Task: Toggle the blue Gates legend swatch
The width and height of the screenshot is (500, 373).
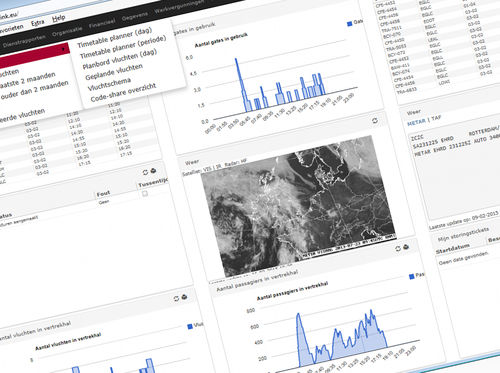Action: [350, 24]
